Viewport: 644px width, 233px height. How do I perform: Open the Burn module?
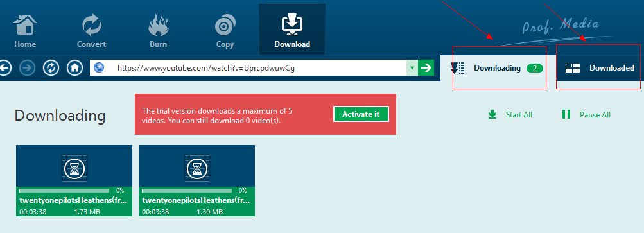point(159,31)
